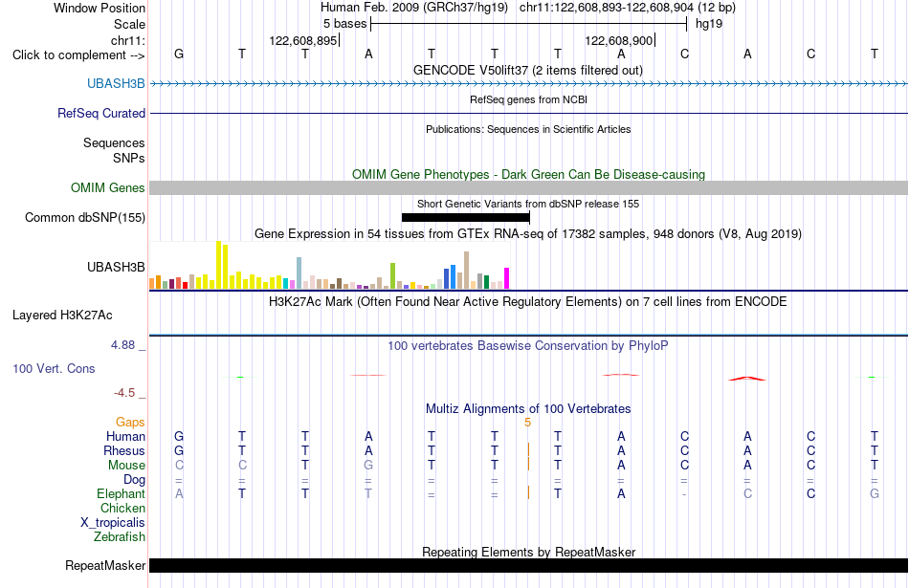Select the Rhesus alignment row label

(124, 450)
